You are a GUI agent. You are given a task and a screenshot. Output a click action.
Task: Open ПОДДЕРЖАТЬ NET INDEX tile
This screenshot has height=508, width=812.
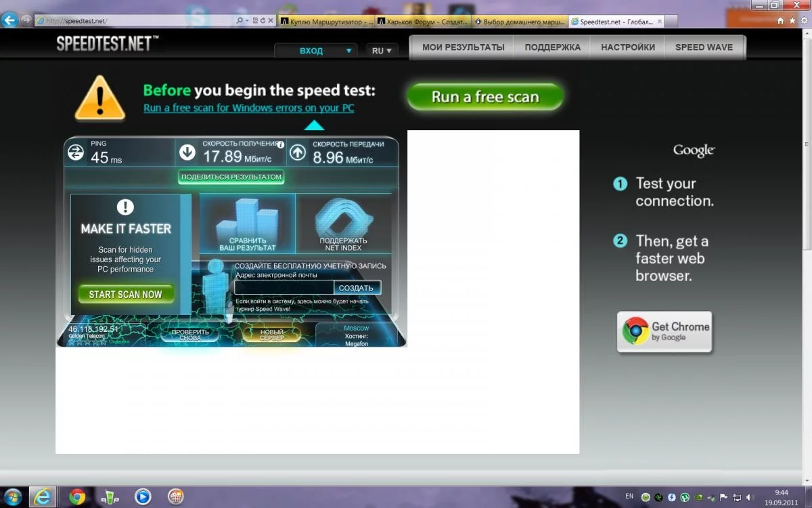[344, 224]
